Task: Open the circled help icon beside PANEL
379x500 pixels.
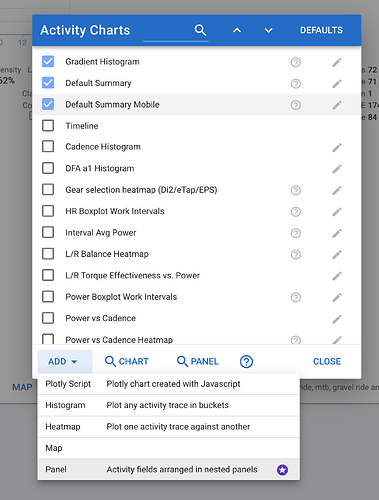Action: 246,361
